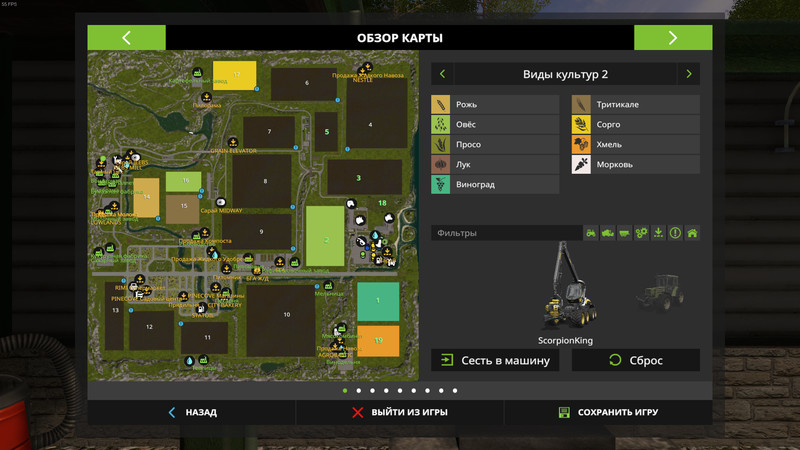800x450 pixels.
Task: Toggle the download tipping-point filter icon
Action: click(x=658, y=233)
